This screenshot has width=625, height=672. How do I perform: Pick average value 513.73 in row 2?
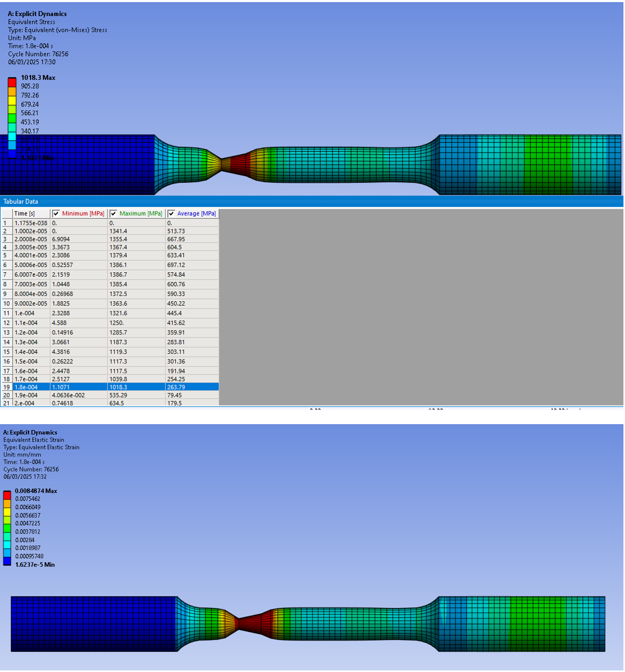pyautogui.click(x=176, y=231)
